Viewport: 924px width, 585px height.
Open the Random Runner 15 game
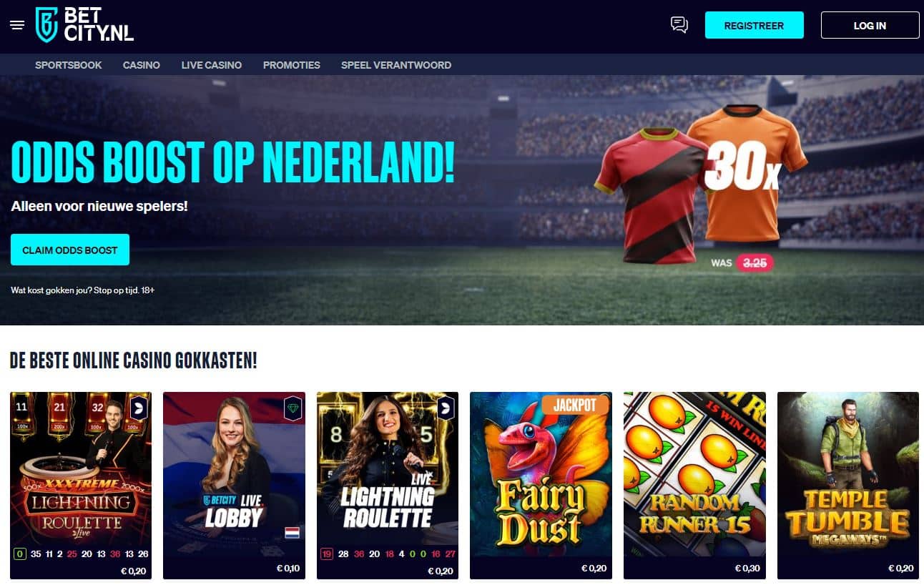click(694, 486)
